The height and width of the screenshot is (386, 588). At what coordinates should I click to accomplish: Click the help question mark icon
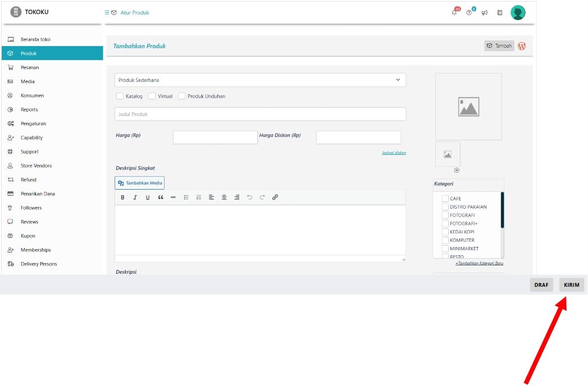pos(469,13)
